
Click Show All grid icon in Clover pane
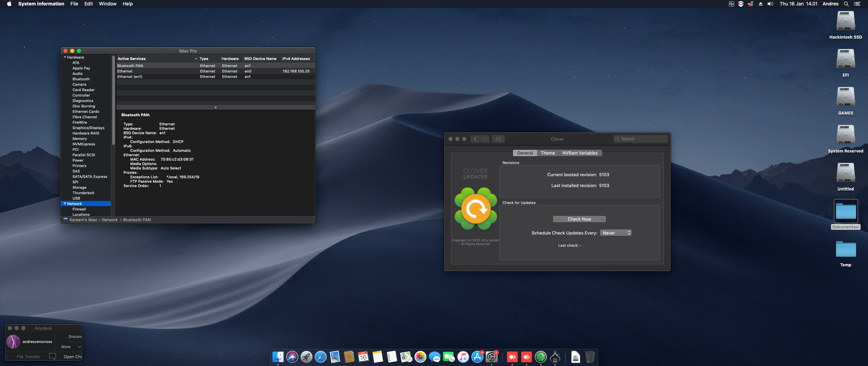click(498, 139)
